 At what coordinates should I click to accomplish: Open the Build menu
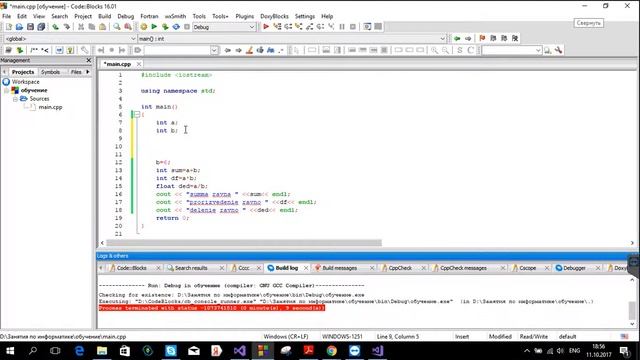(104, 16)
